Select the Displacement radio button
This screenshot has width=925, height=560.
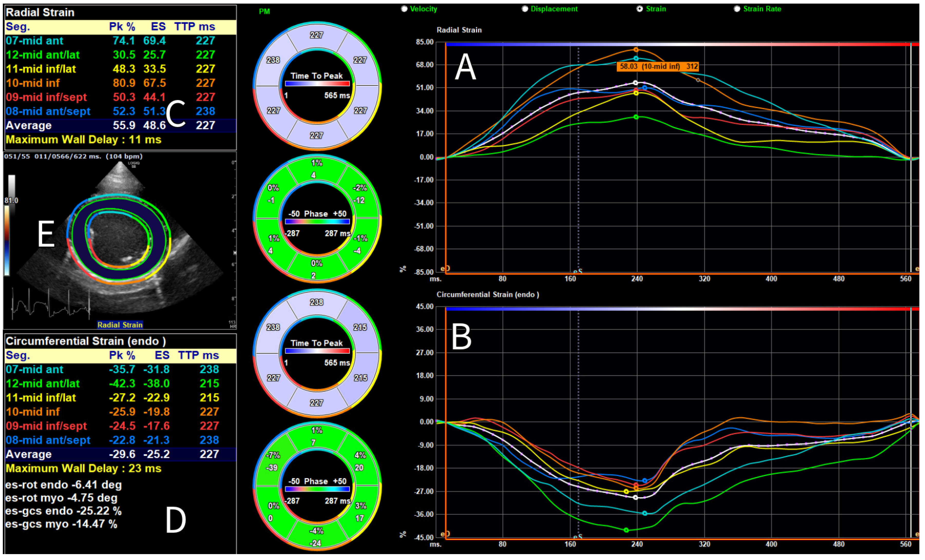(525, 9)
